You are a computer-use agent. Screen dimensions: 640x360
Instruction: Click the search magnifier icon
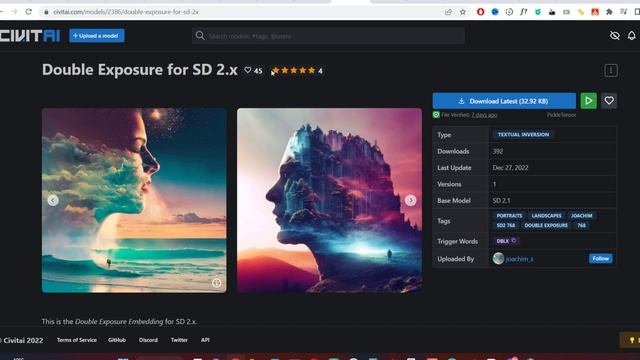point(200,36)
